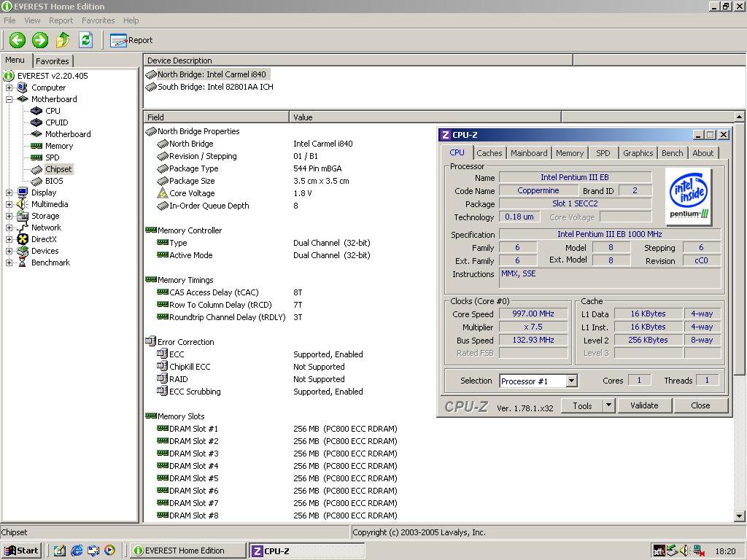The width and height of the screenshot is (747, 560).
Task: Open the Graphics tab in CPU-Z
Action: coord(638,153)
